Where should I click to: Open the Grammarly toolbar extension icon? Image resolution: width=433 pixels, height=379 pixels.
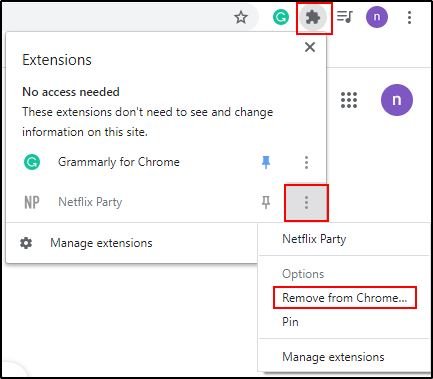point(281,17)
